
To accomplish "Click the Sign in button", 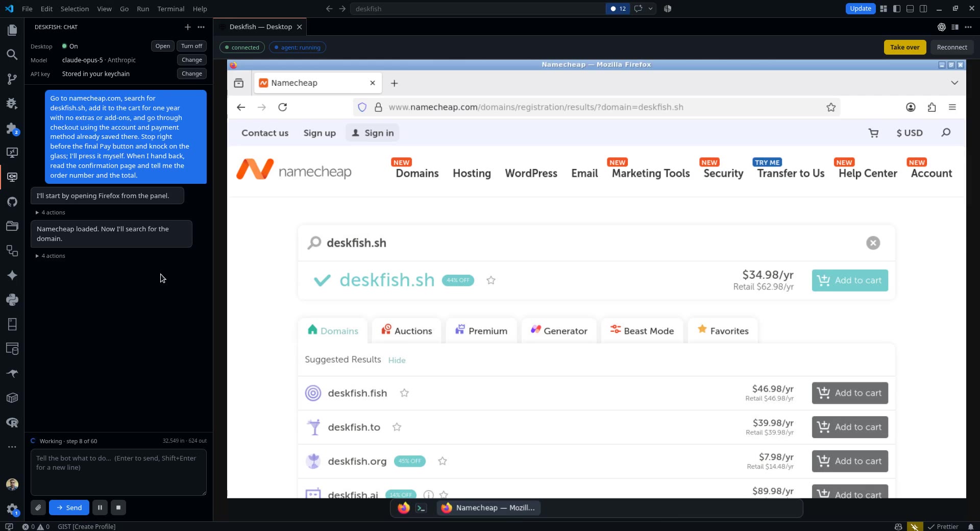I will 373,133.
